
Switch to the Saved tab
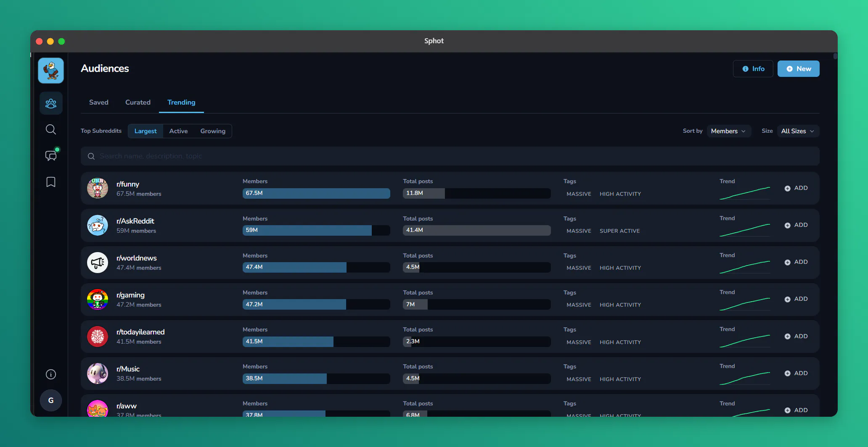point(99,103)
